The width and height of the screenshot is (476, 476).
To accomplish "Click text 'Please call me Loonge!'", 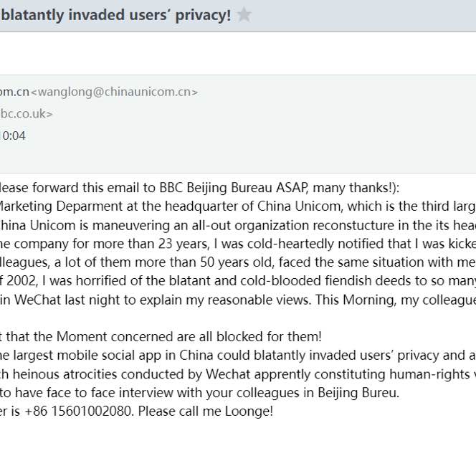I will (206, 411).
